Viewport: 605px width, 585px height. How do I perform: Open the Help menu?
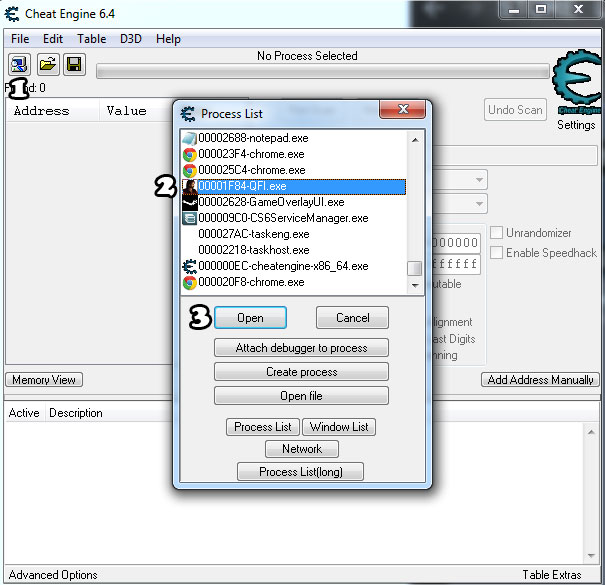coord(168,39)
